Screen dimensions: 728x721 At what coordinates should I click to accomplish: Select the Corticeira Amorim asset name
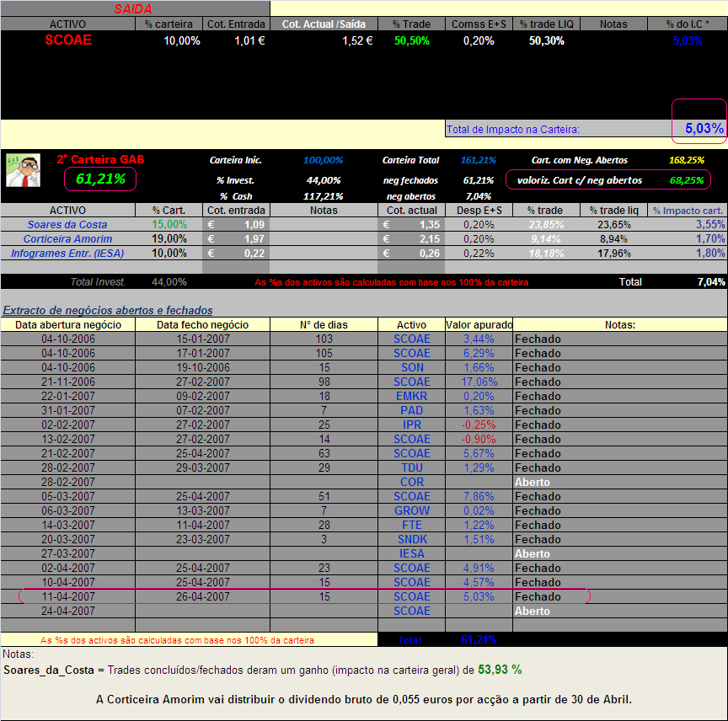click(x=67, y=239)
